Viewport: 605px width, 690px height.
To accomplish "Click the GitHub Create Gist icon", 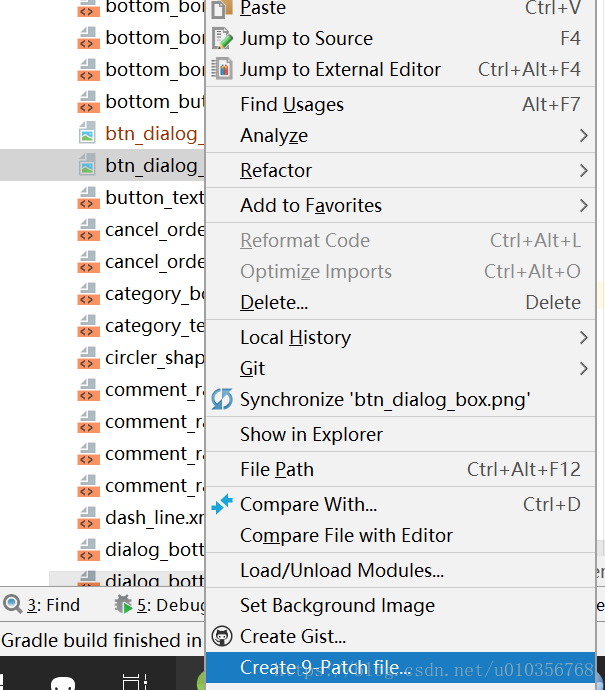I will pos(222,636).
